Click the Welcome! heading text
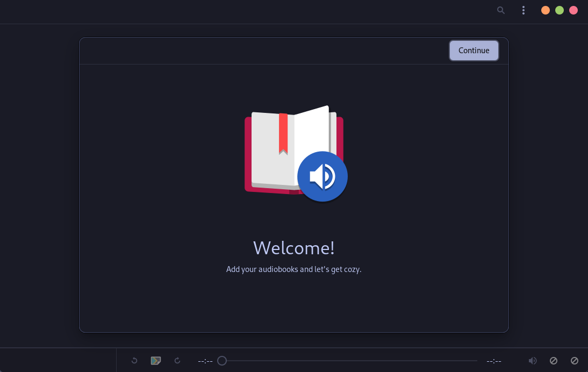The height and width of the screenshot is (372, 588). click(293, 248)
